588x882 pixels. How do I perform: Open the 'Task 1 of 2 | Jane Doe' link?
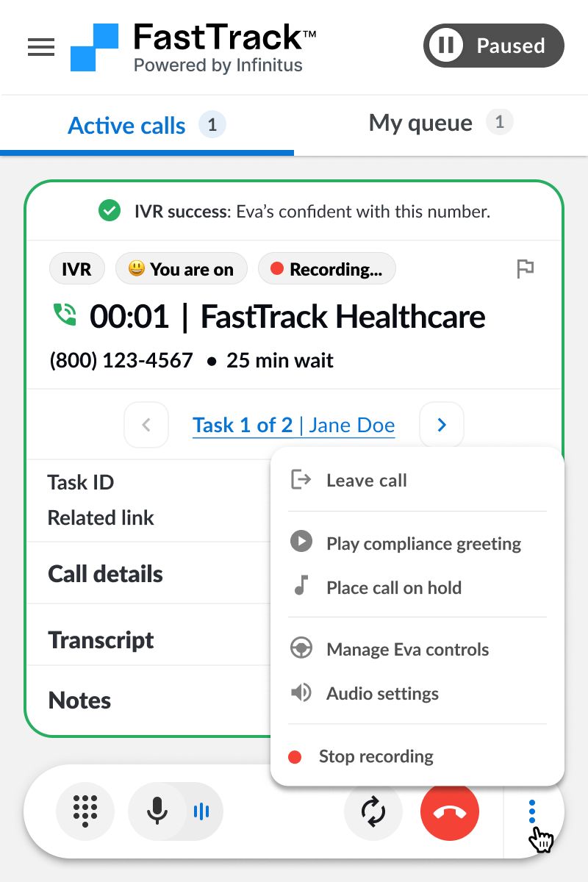click(294, 425)
